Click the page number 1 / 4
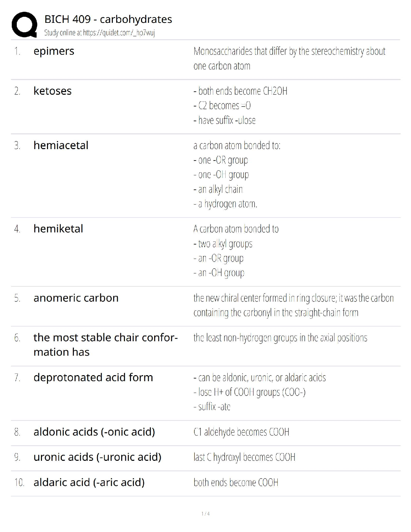This screenshot has height=532, width=411. tap(205, 514)
